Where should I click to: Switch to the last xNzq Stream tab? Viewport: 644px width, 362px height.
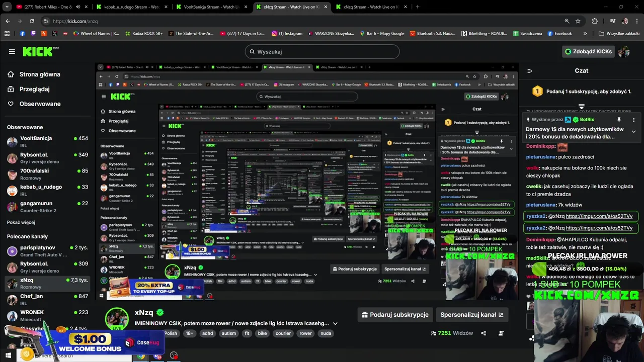pyautogui.click(x=371, y=7)
